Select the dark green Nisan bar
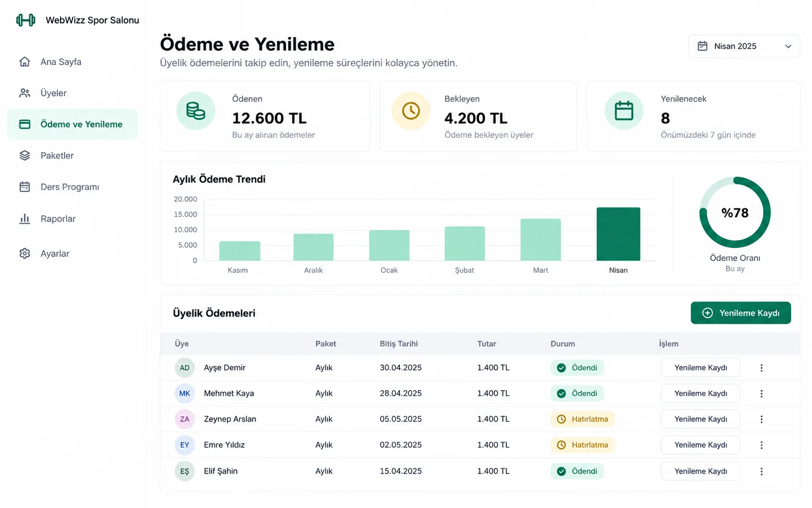 [x=618, y=234]
